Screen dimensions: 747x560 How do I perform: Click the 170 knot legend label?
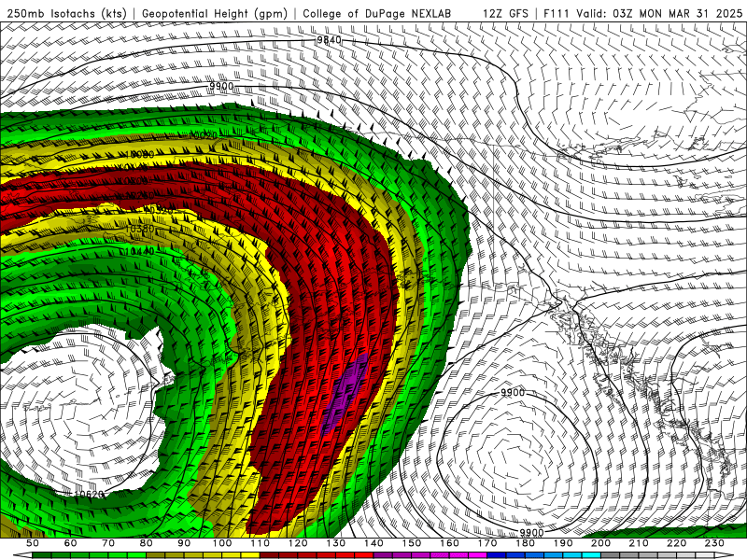pyautogui.click(x=487, y=543)
